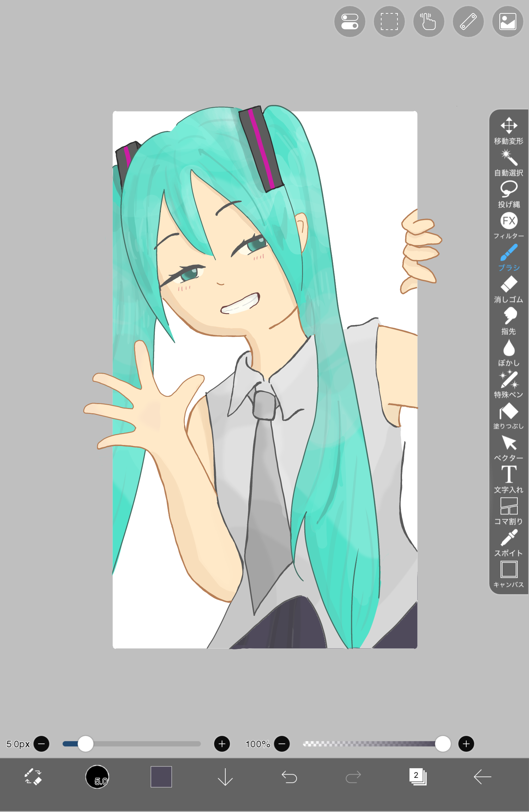Open the layers panel showing 2
The height and width of the screenshot is (812, 529).
(x=418, y=777)
